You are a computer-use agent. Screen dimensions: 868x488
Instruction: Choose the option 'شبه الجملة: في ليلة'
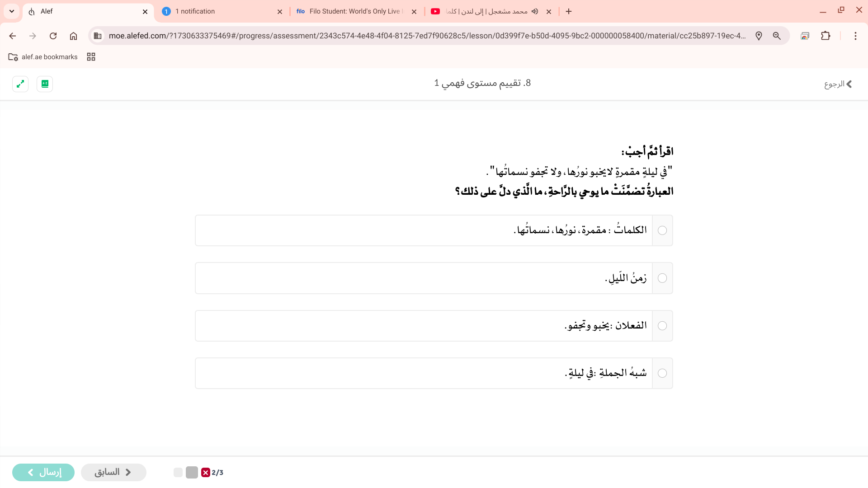pyautogui.click(x=662, y=373)
